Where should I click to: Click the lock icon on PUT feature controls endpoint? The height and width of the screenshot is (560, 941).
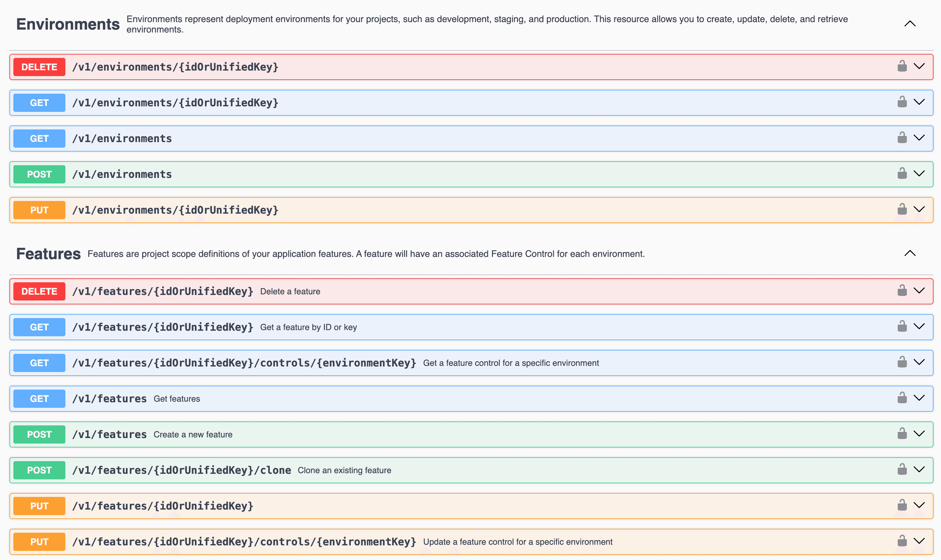[902, 541]
